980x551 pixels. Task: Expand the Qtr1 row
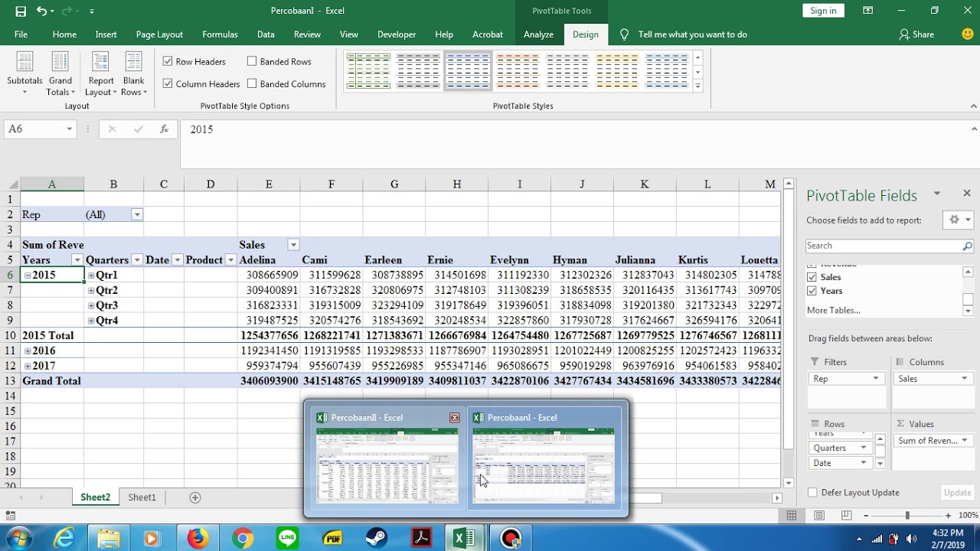click(x=91, y=275)
